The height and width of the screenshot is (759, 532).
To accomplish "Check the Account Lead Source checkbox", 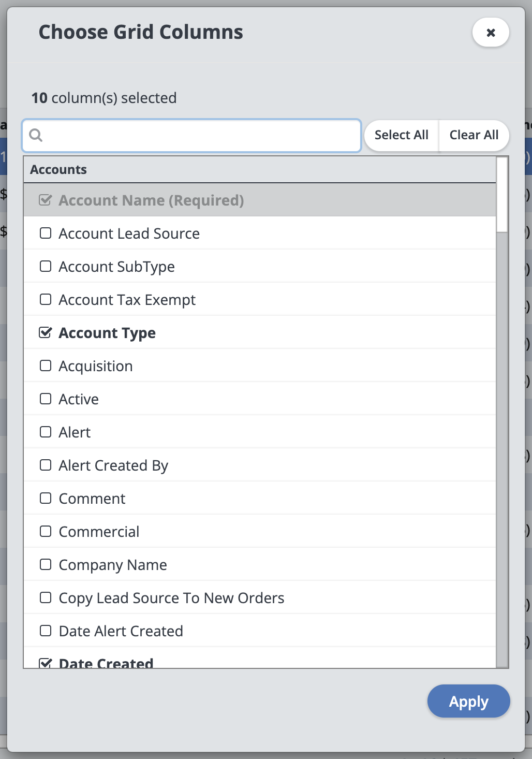I will coord(46,233).
